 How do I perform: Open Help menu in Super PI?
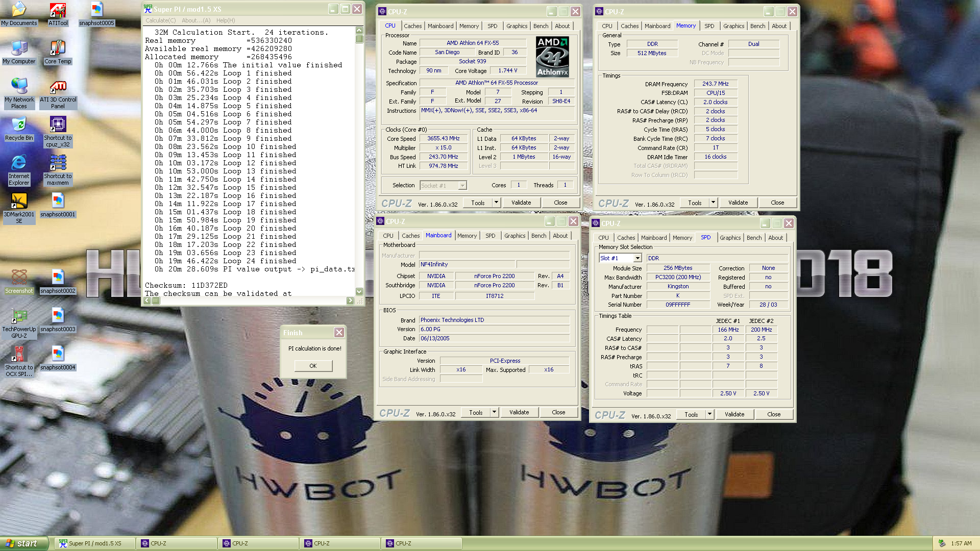[x=226, y=20]
